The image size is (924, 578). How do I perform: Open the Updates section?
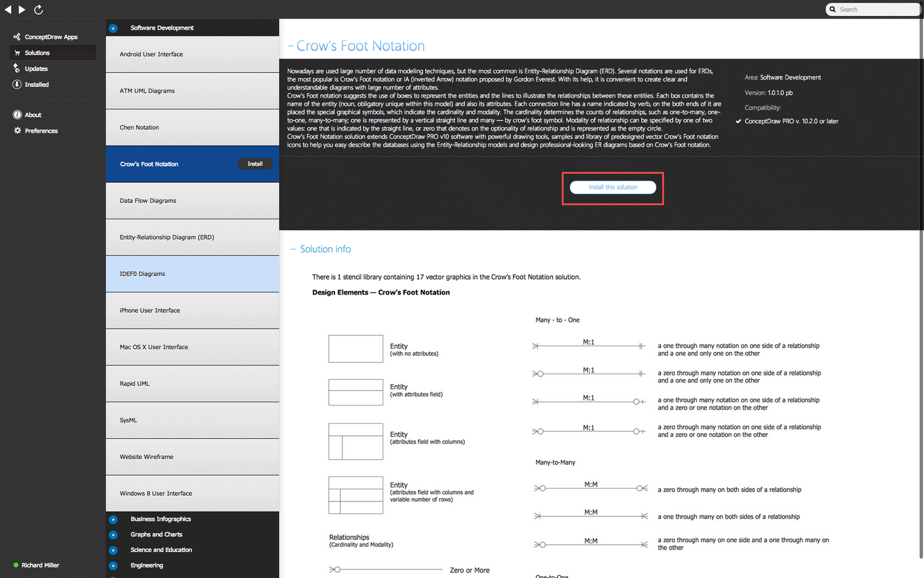pos(36,69)
